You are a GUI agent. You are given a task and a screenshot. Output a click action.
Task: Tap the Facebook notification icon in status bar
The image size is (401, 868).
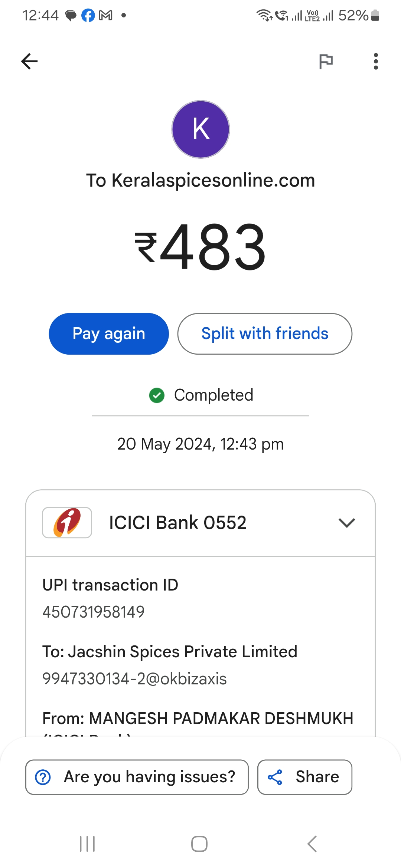coord(88,16)
